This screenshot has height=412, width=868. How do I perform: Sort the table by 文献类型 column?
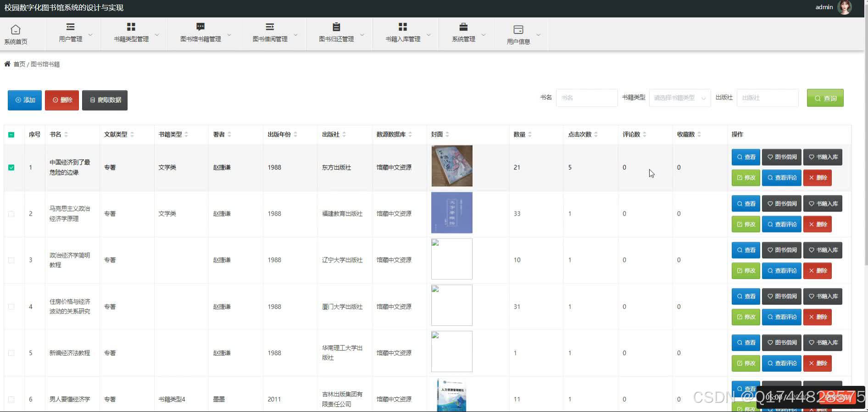coord(132,134)
